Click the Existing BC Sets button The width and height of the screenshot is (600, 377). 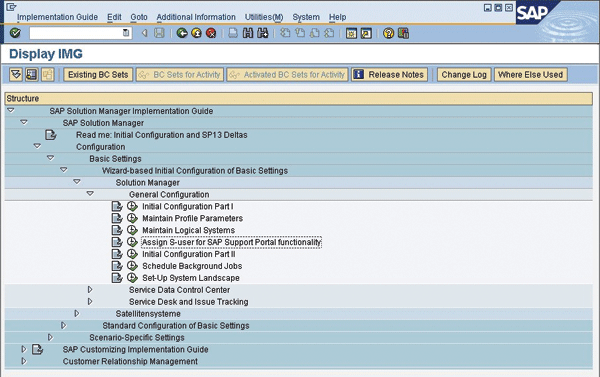tap(98, 75)
